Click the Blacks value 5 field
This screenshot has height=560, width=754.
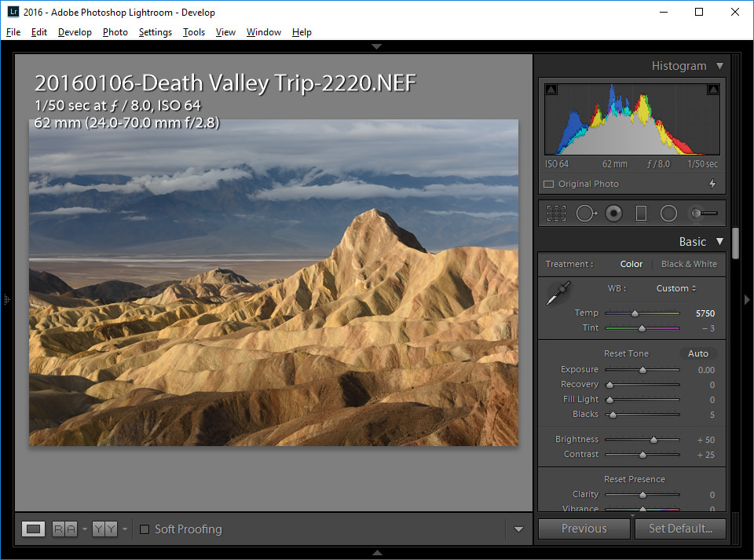point(712,415)
